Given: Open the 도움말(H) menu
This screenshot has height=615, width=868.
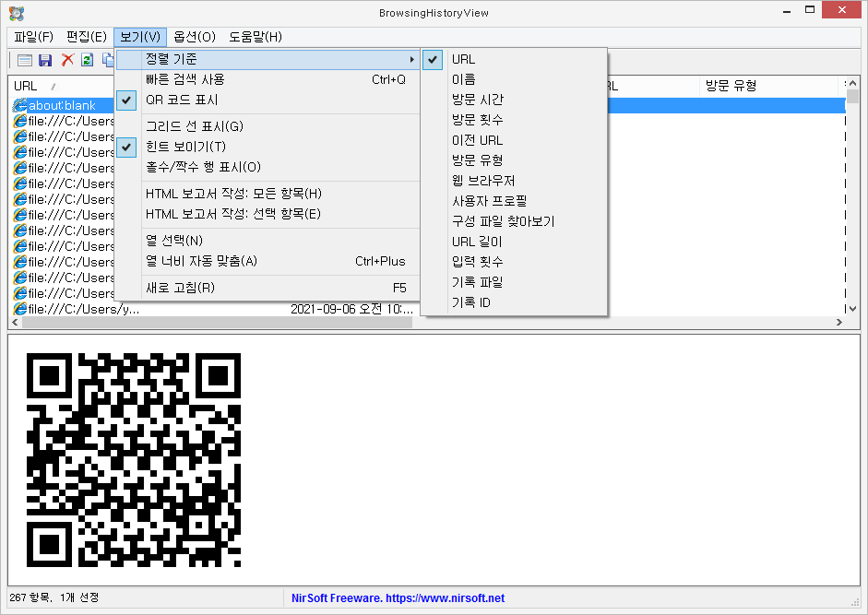Looking at the screenshot, I should click(256, 37).
